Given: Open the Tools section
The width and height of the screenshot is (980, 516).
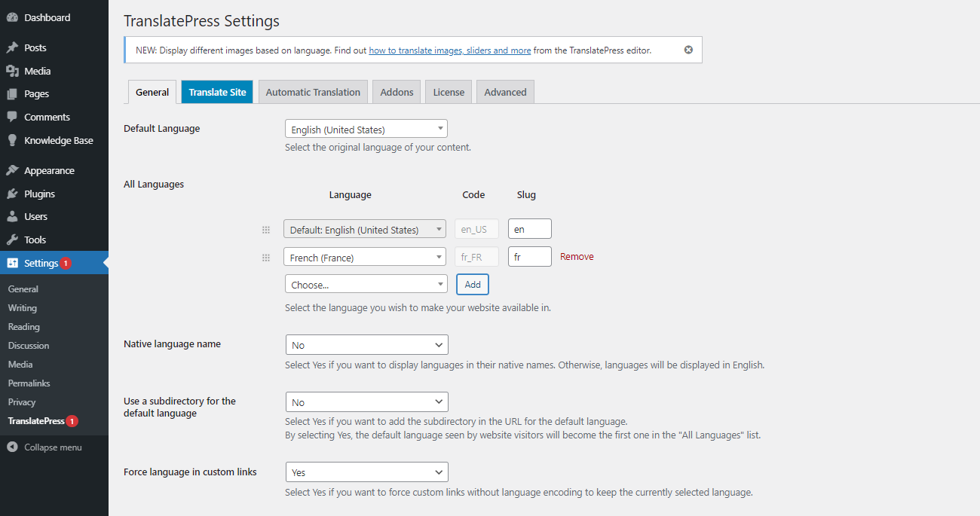Looking at the screenshot, I should (x=33, y=240).
